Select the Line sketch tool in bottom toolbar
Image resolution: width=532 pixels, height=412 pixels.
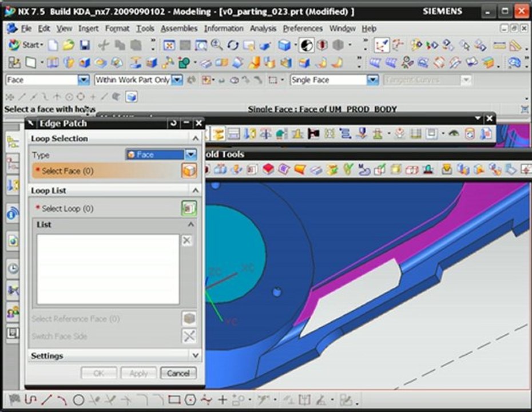coord(46,400)
